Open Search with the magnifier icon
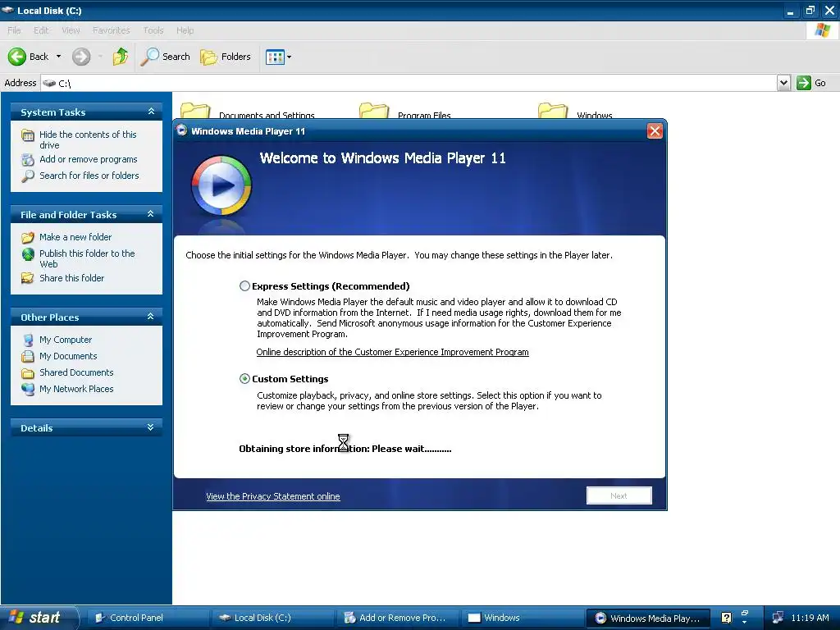 coord(166,57)
